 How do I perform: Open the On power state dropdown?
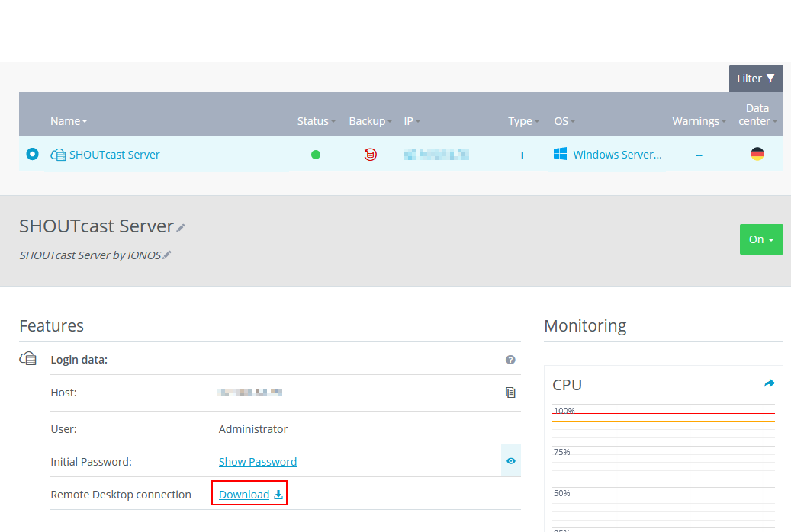(x=761, y=239)
